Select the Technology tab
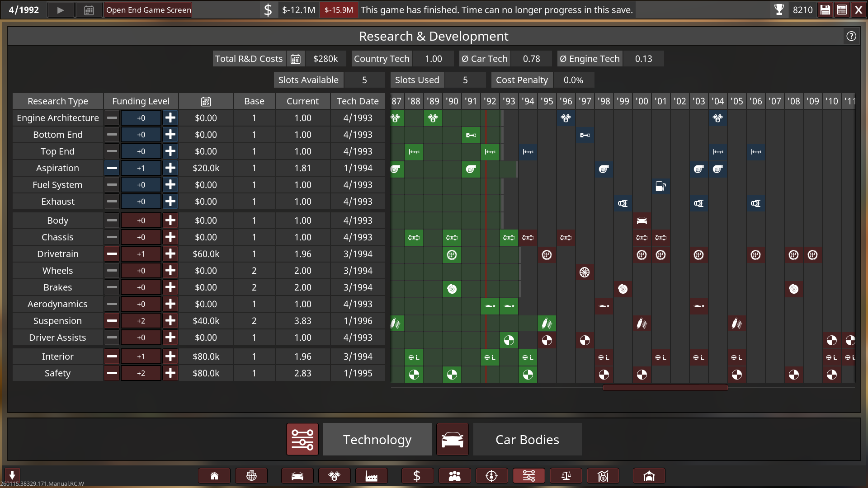Image resolution: width=868 pixels, height=488 pixels. [377, 439]
